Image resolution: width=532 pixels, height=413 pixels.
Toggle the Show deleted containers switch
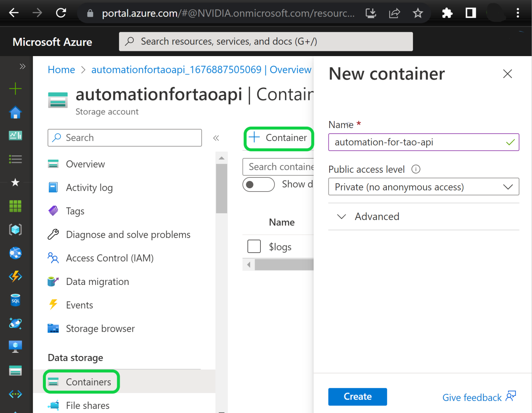[258, 185]
